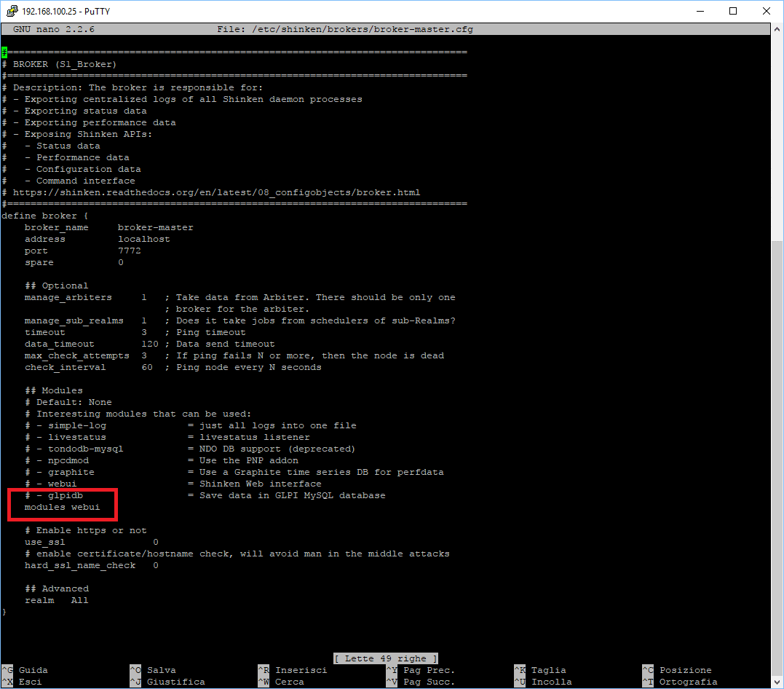Click the 'data_timeout' value '120'

pyautogui.click(x=150, y=344)
